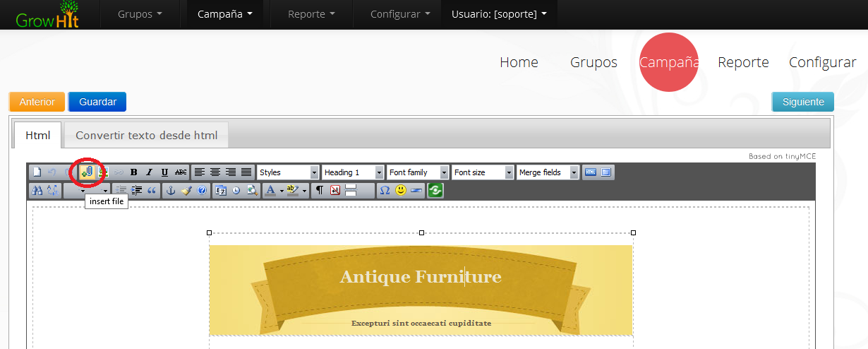This screenshot has height=349, width=868.
Task: Click the insert file paperclip icon
Action: point(87,172)
